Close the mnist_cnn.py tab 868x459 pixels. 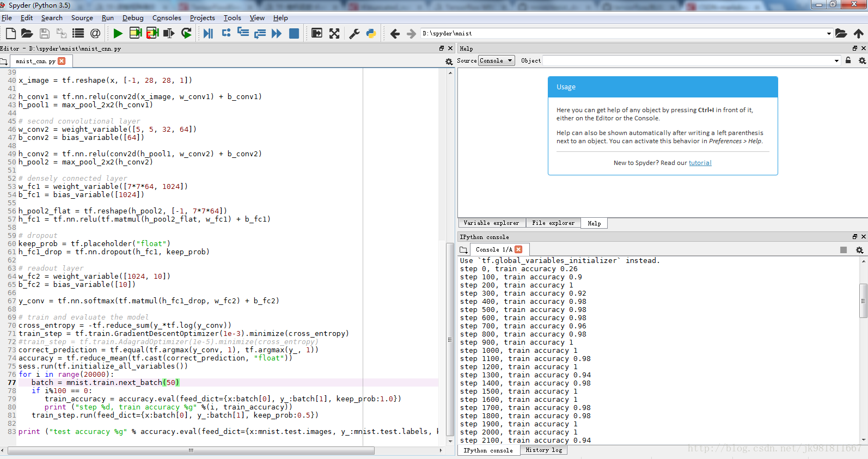(62, 61)
